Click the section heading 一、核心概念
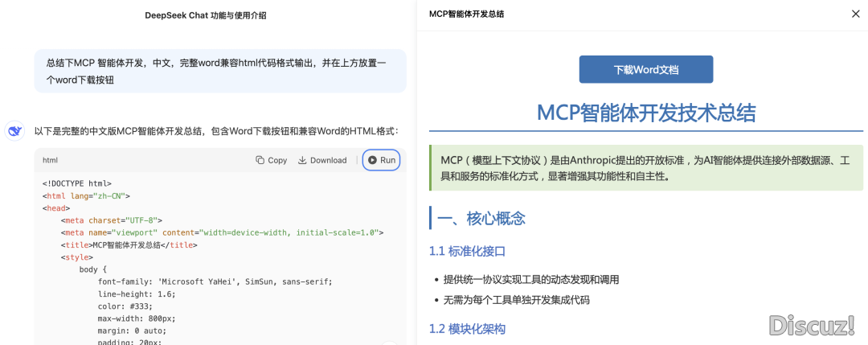The height and width of the screenshot is (345, 868). [481, 218]
